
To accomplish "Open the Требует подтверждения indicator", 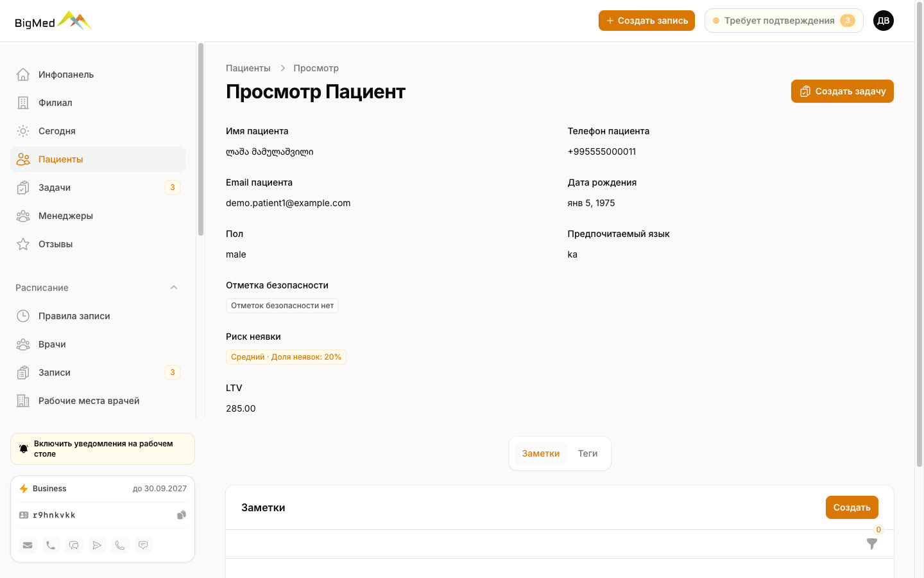I will pos(784,21).
